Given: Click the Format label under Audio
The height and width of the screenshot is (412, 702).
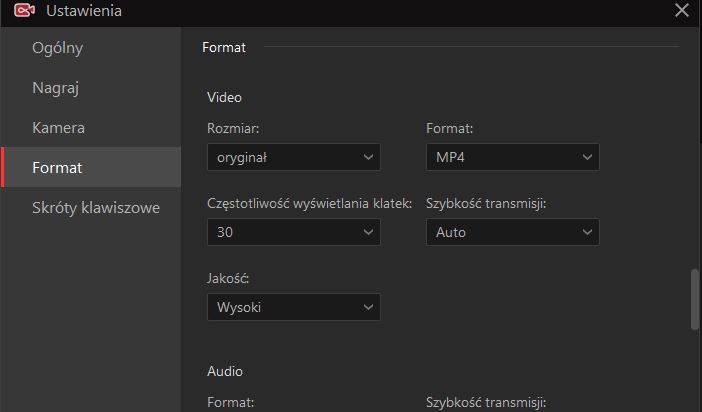Looking at the screenshot, I should point(231,402).
